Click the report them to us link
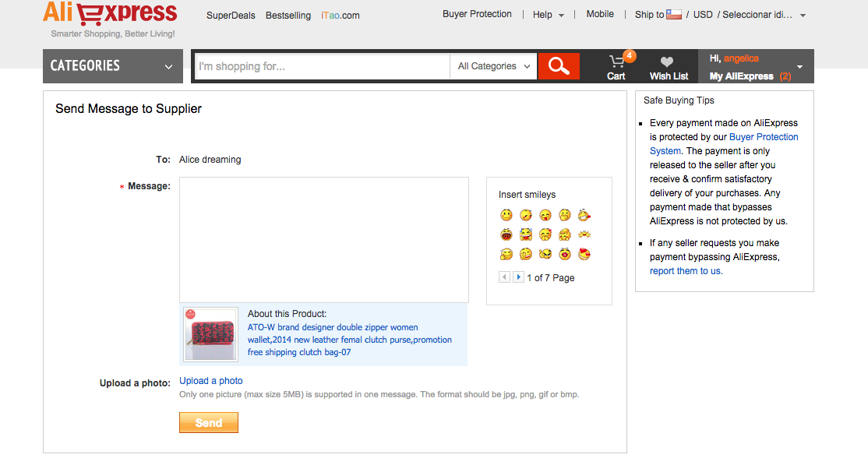 pyautogui.click(x=686, y=271)
